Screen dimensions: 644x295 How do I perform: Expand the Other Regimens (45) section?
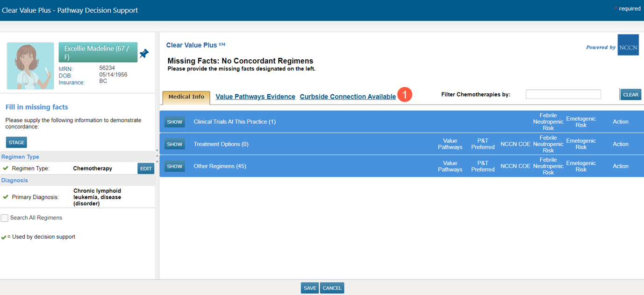click(175, 166)
